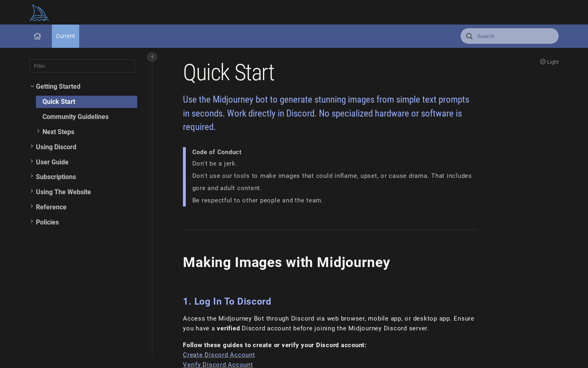The image size is (588, 368).
Task: Open the Verify Discord Account link
Action: click(218, 365)
